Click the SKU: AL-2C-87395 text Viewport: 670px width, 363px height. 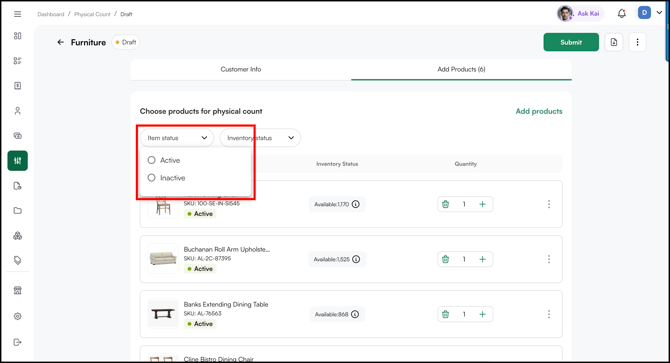(207, 258)
